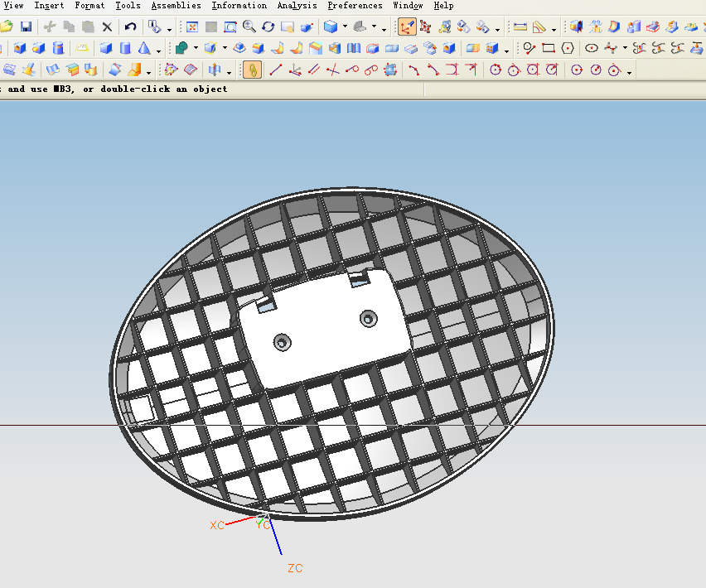Activate the Rotate view tool
Image resolution: width=706 pixels, height=588 pixels.
pos(268,27)
